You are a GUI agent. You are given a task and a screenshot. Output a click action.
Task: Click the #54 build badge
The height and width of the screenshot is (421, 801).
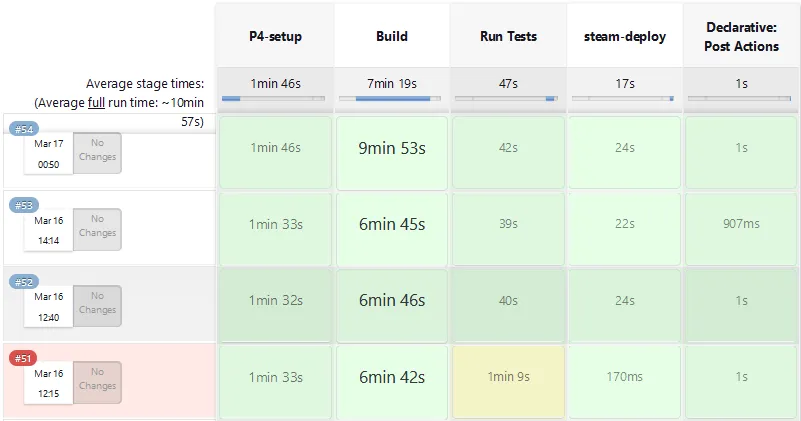(x=24, y=129)
